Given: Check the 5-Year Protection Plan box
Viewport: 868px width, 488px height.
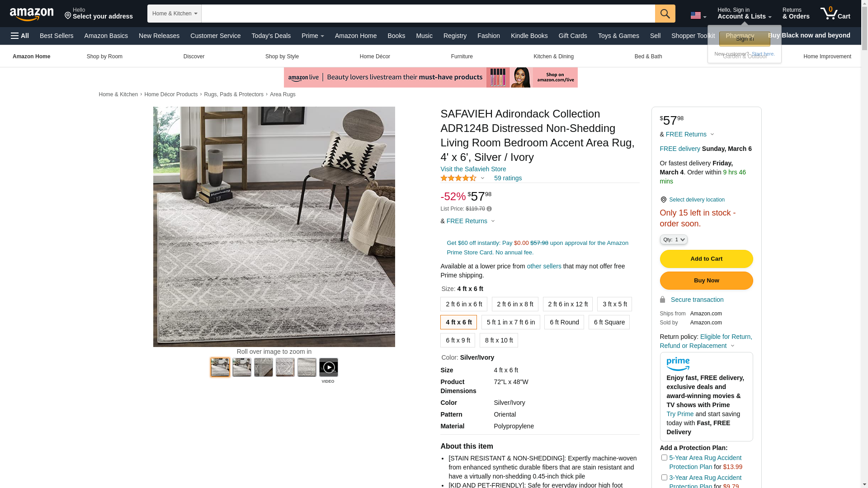Looking at the screenshot, I should tap(664, 458).
